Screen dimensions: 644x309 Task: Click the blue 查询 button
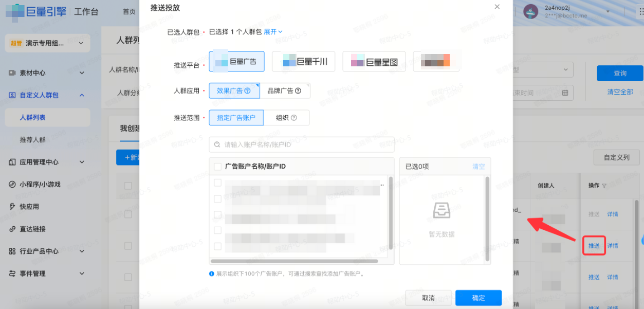(620, 73)
